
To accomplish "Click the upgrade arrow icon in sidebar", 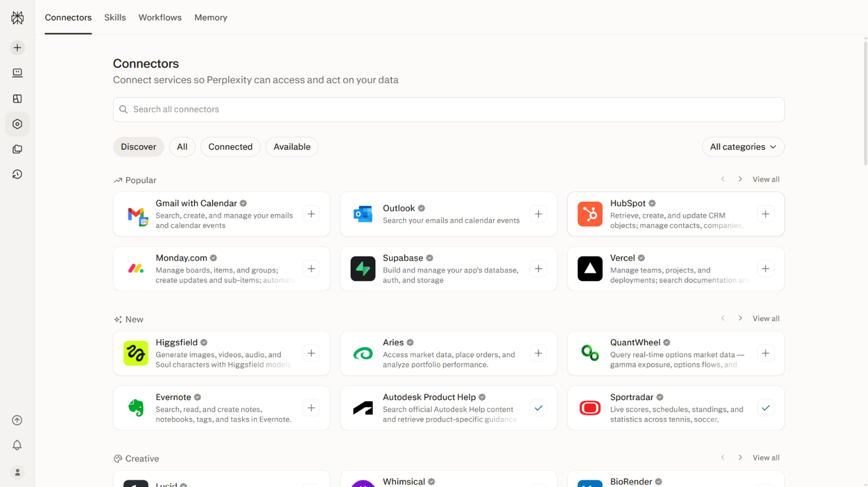I will [18, 420].
